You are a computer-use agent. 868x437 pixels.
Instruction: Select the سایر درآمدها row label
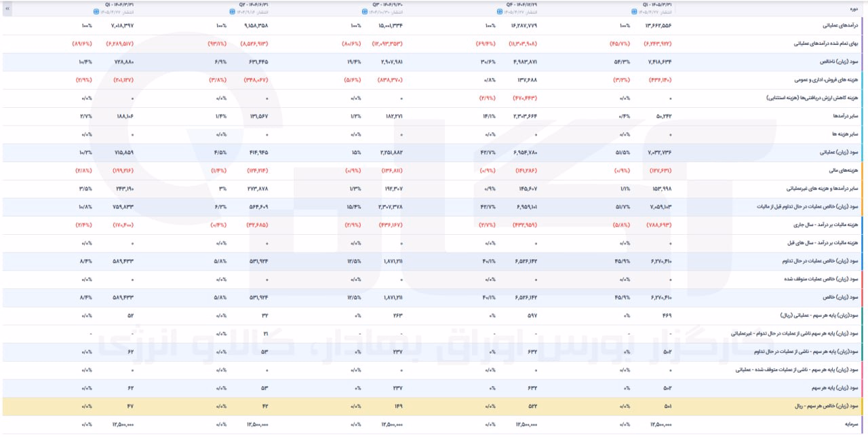(x=846, y=116)
